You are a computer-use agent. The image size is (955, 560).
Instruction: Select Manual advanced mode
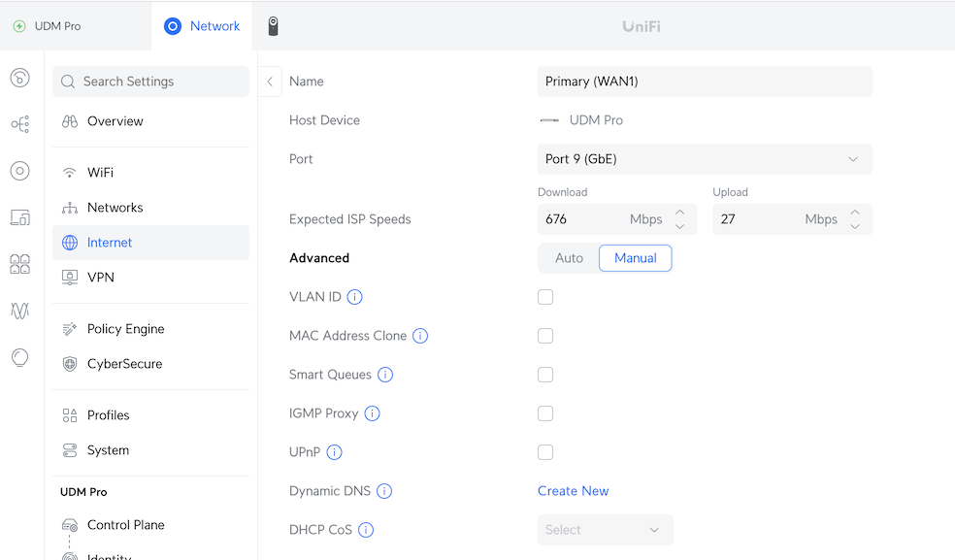click(636, 258)
